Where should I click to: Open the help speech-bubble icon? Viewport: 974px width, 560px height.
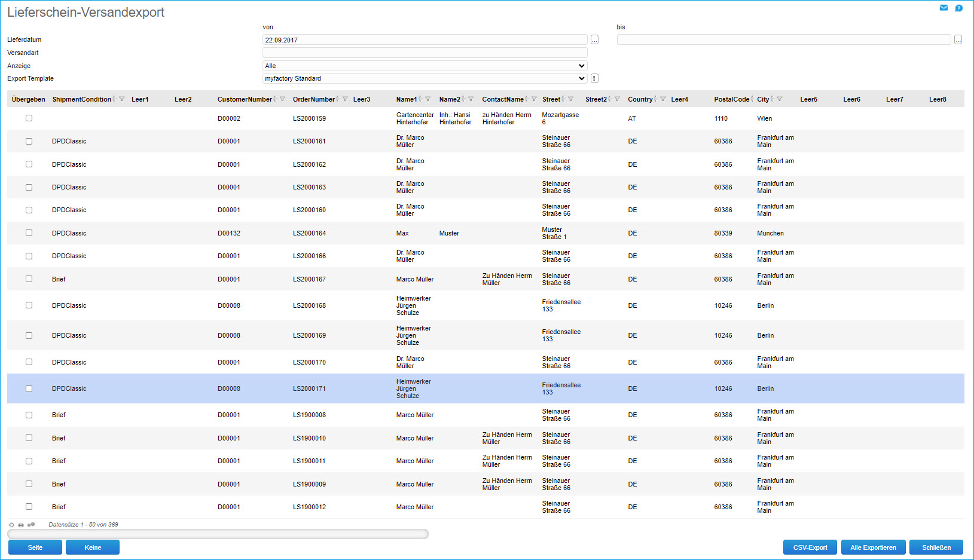click(x=958, y=8)
